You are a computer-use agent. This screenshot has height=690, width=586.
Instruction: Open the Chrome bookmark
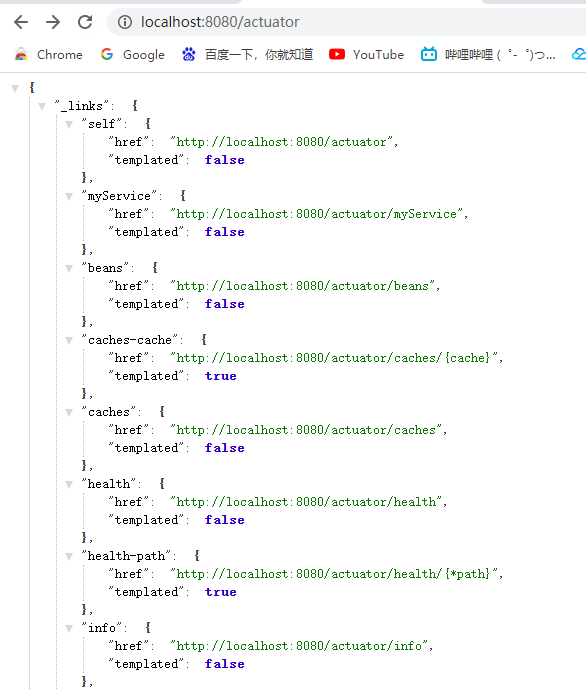click(x=48, y=55)
